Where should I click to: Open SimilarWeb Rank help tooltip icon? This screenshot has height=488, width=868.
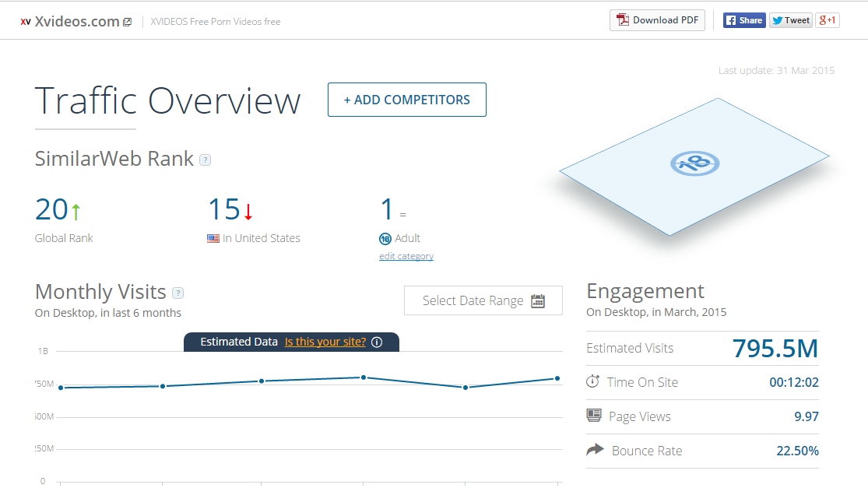tap(205, 160)
